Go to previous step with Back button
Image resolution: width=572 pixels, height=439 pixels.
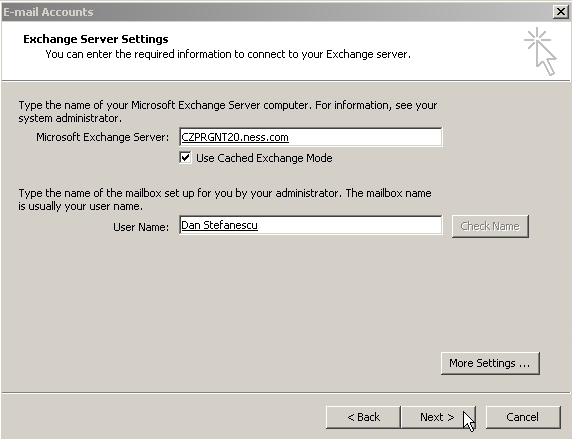(x=363, y=417)
